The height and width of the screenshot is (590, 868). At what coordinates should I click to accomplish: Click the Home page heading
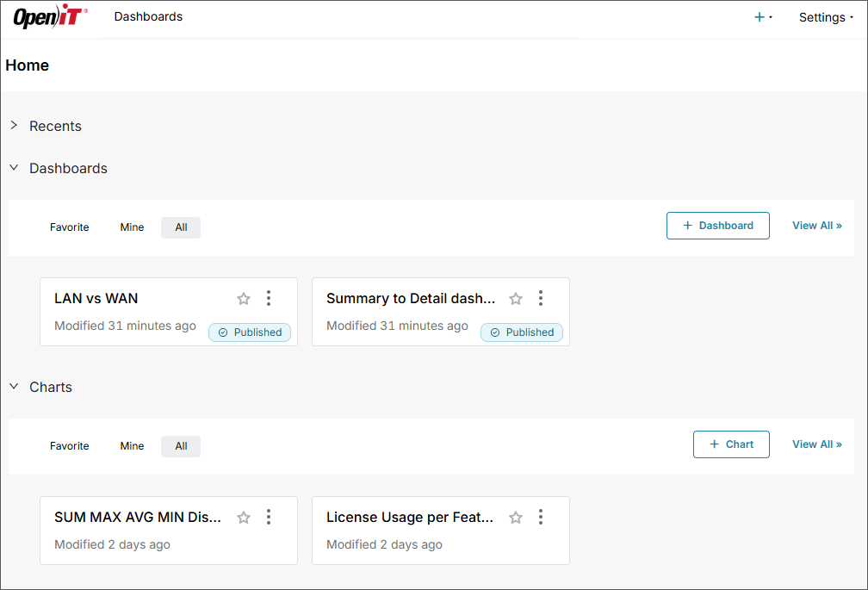(x=28, y=65)
